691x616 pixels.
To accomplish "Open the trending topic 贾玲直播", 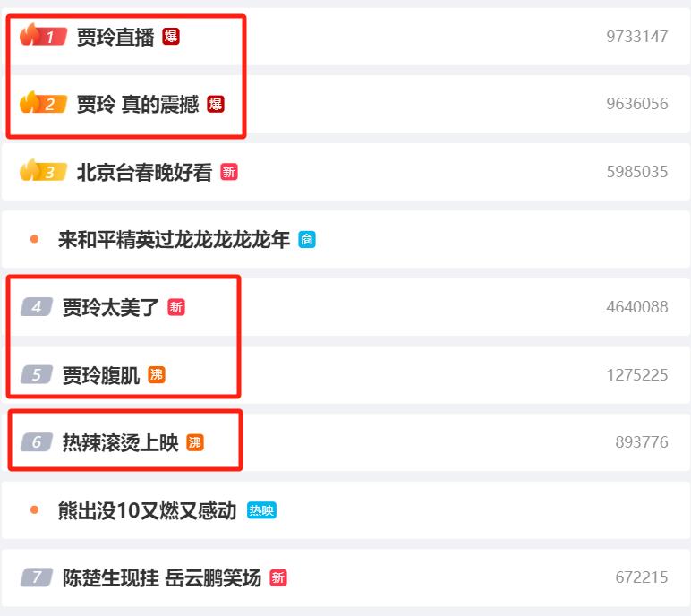I will 115,37.
